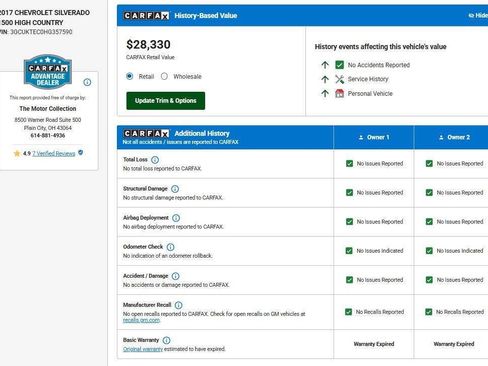Click up arrow beside No Accidents Reported

[x=325, y=65]
